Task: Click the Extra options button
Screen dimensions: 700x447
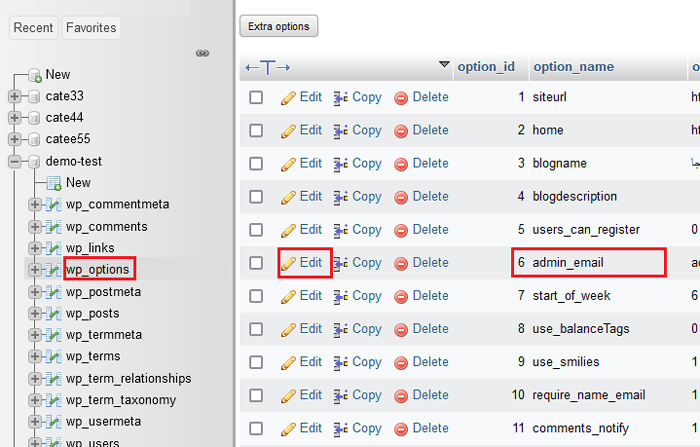Action: tap(279, 26)
